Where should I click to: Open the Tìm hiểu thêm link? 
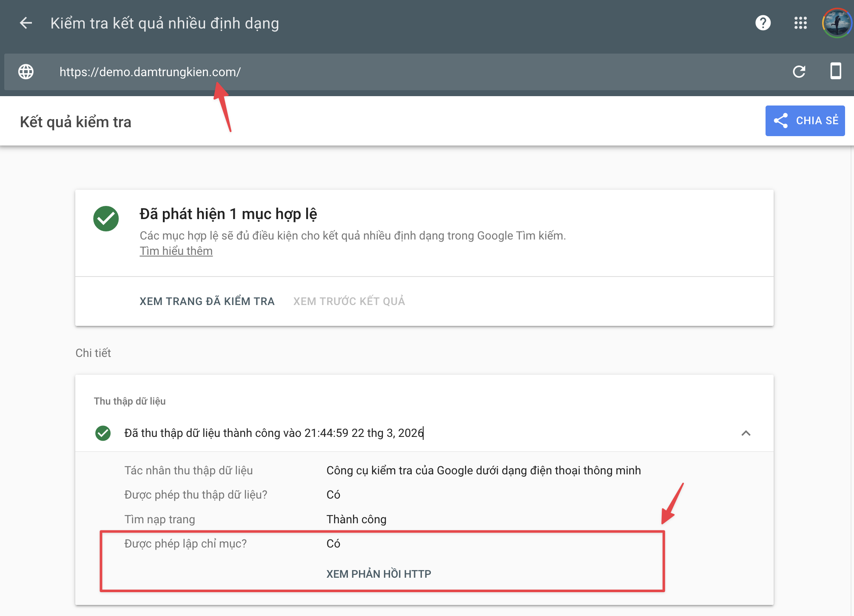176,251
